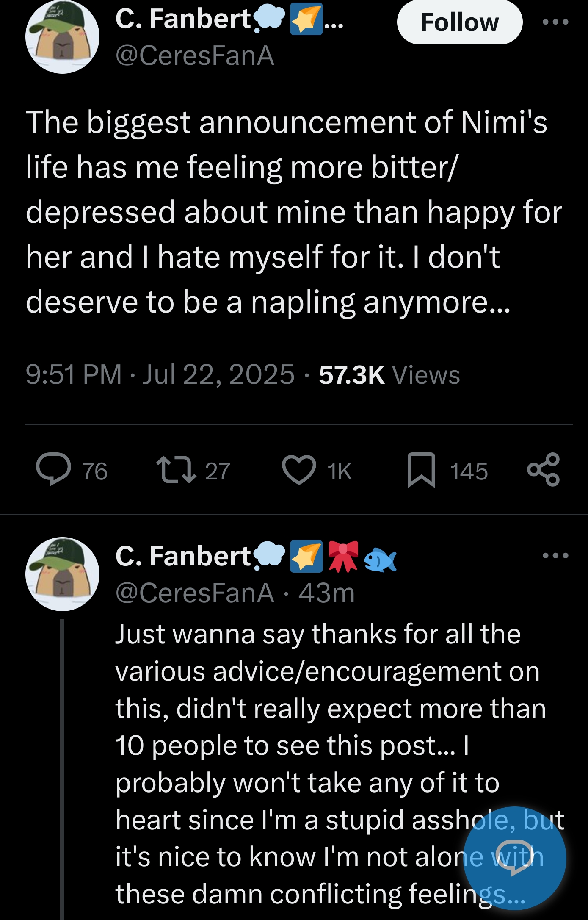This screenshot has height=920, width=588.
Task: Open the top C. Fanbert profile avatar
Action: tap(62, 37)
